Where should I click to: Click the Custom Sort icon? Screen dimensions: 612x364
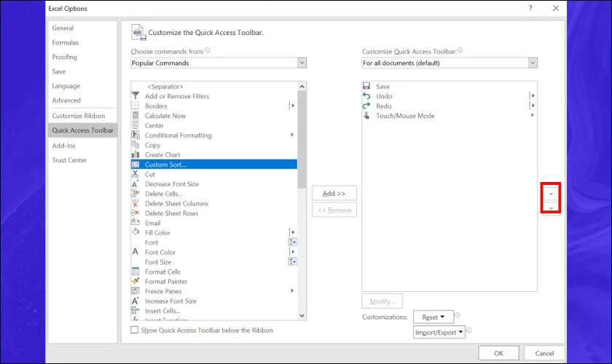point(136,165)
